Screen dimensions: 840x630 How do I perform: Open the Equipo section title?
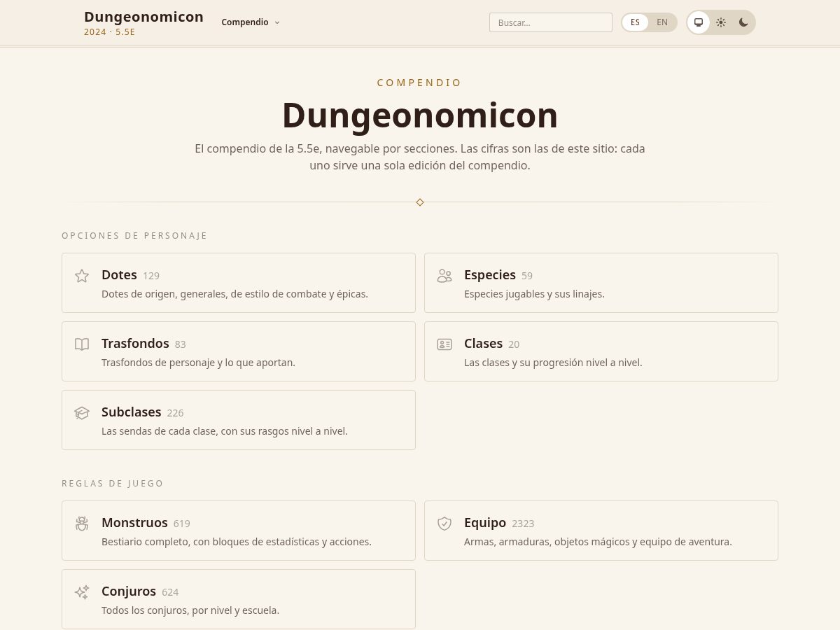(485, 523)
